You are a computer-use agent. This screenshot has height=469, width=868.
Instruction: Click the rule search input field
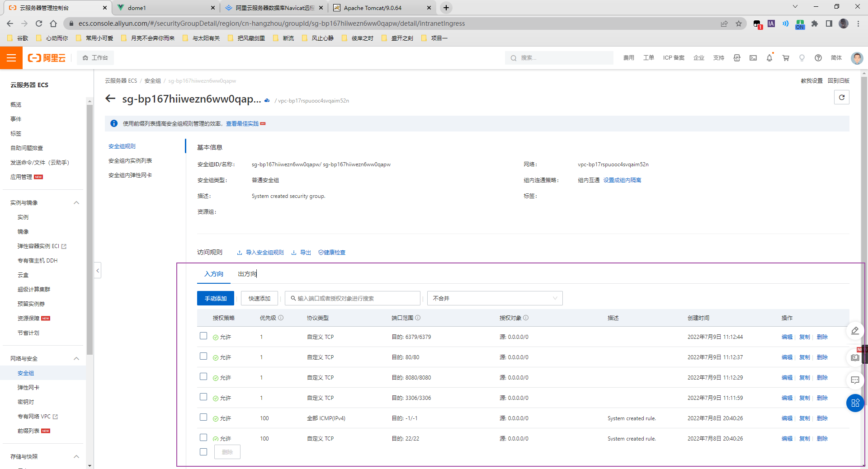(353, 298)
